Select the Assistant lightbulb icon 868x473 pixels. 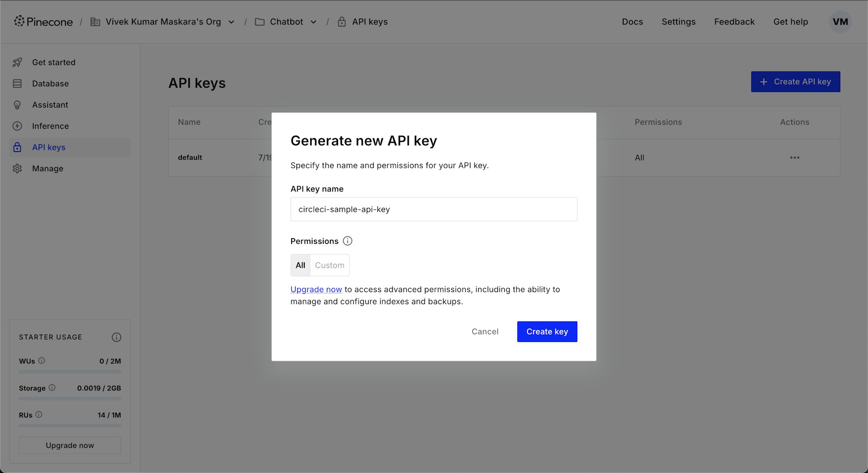tap(17, 105)
